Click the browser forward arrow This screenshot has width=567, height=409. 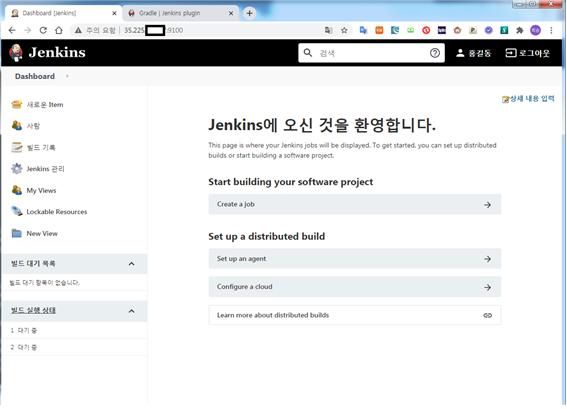click(27, 30)
